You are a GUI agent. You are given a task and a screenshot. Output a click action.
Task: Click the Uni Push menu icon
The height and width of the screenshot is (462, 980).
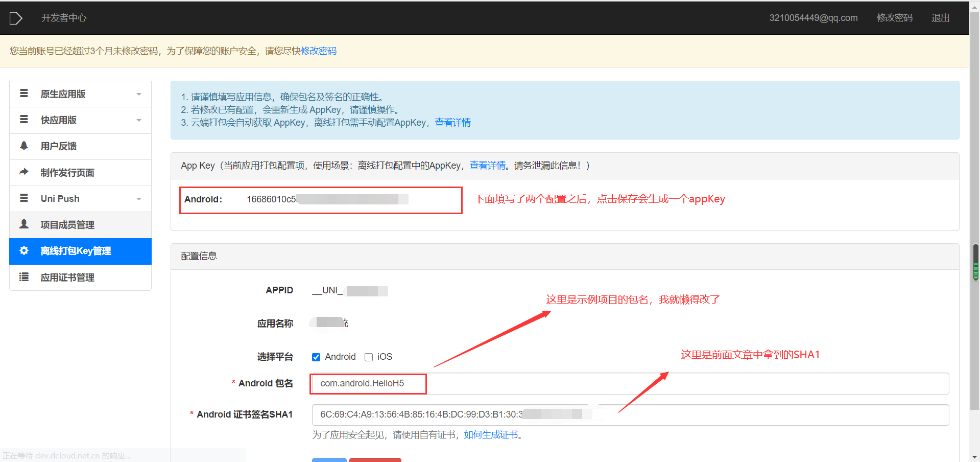pyautogui.click(x=24, y=198)
